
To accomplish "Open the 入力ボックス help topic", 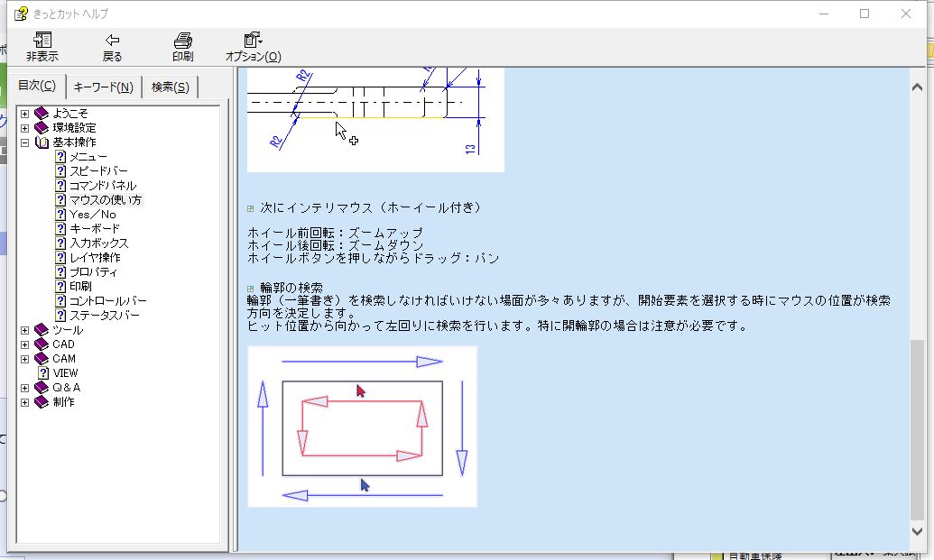I will coord(99,243).
